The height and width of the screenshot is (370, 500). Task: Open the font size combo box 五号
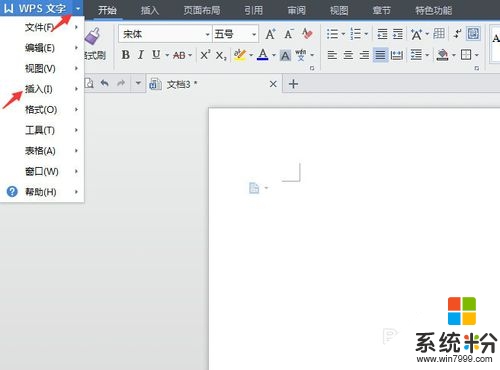pyautogui.click(x=236, y=34)
